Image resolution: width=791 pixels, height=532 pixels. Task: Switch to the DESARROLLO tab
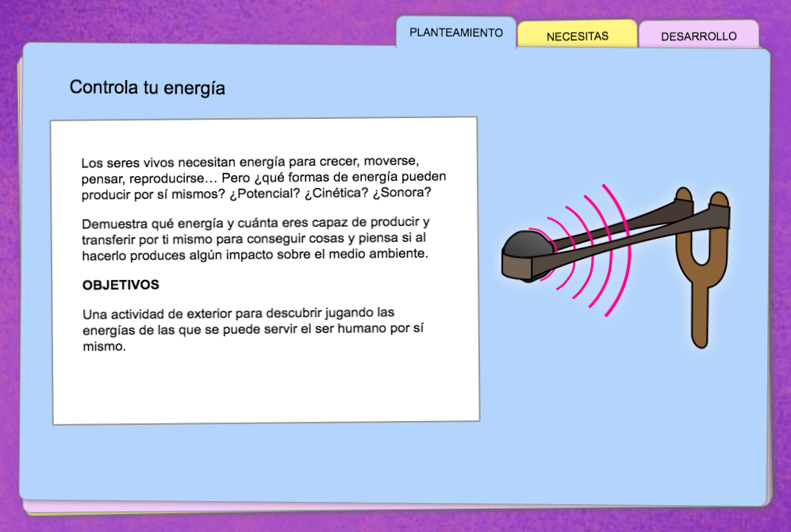pos(699,36)
